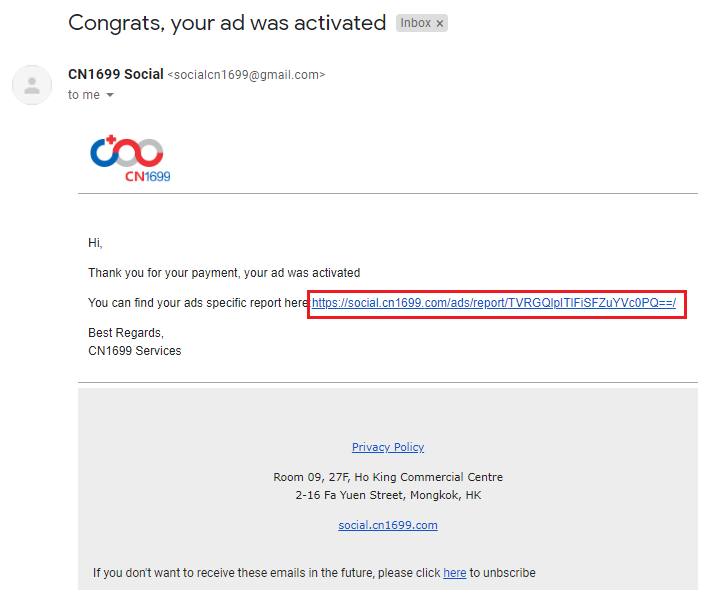Remove the Inbox label with its x
The image size is (718, 613).
[x=440, y=23]
